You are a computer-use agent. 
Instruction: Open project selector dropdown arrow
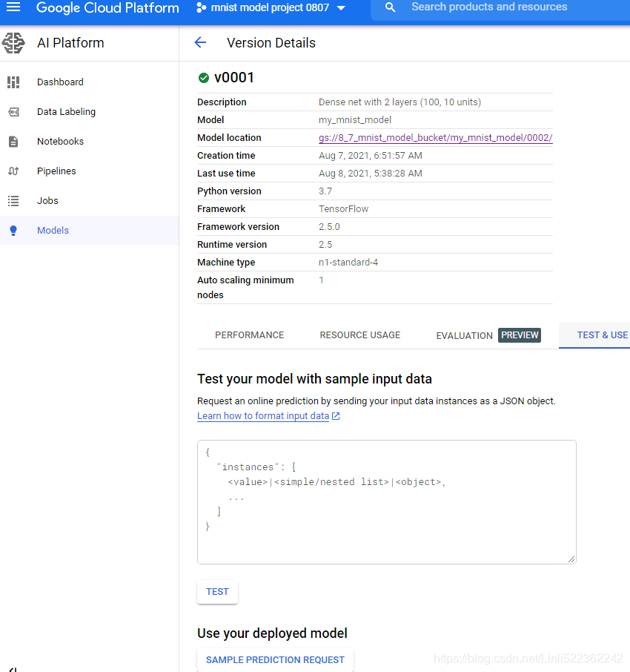pyautogui.click(x=341, y=7)
